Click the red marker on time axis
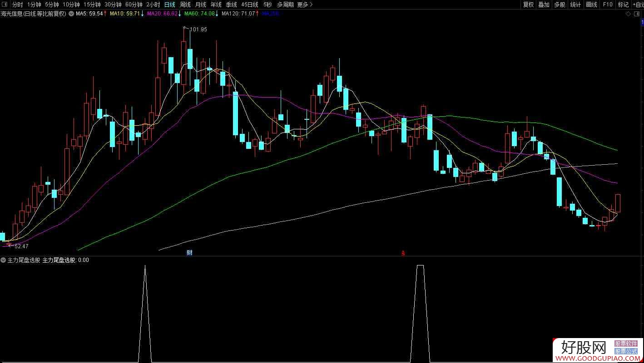The height and width of the screenshot is (363, 644). point(403,253)
